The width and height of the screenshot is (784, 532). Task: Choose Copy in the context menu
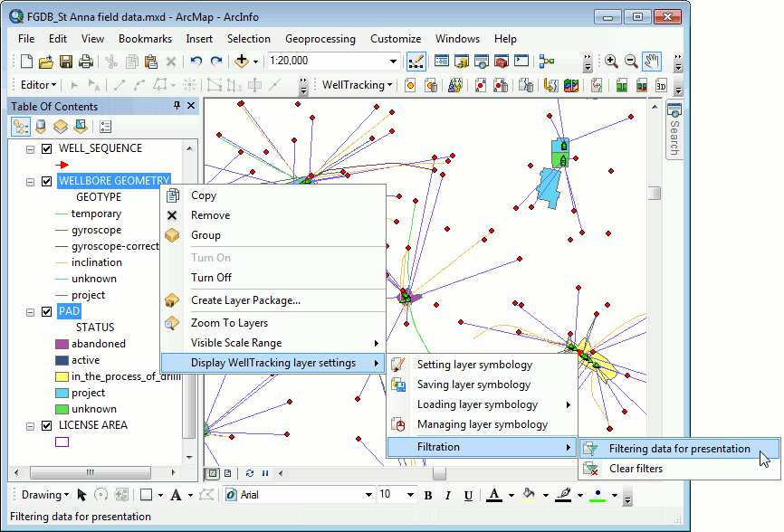[x=273, y=195]
